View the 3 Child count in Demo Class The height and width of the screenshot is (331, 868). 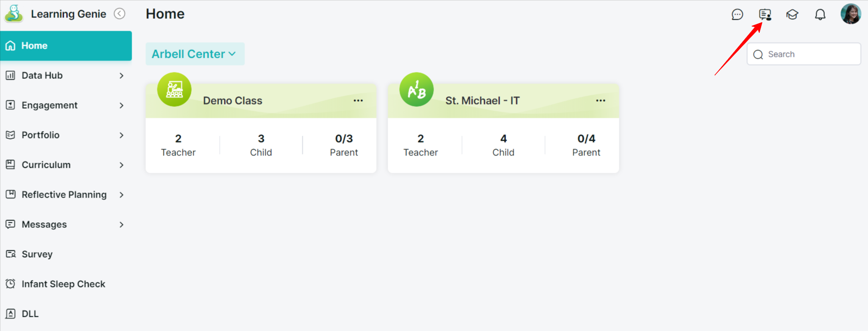click(261, 145)
